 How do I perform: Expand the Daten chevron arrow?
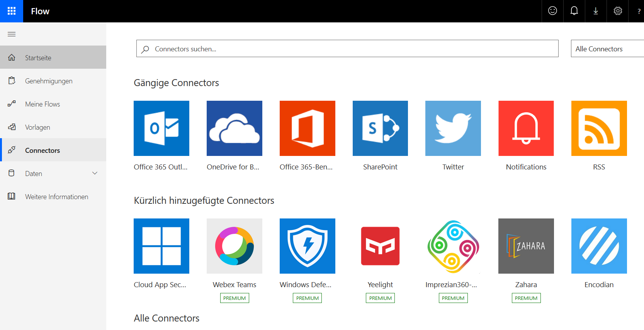95,173
